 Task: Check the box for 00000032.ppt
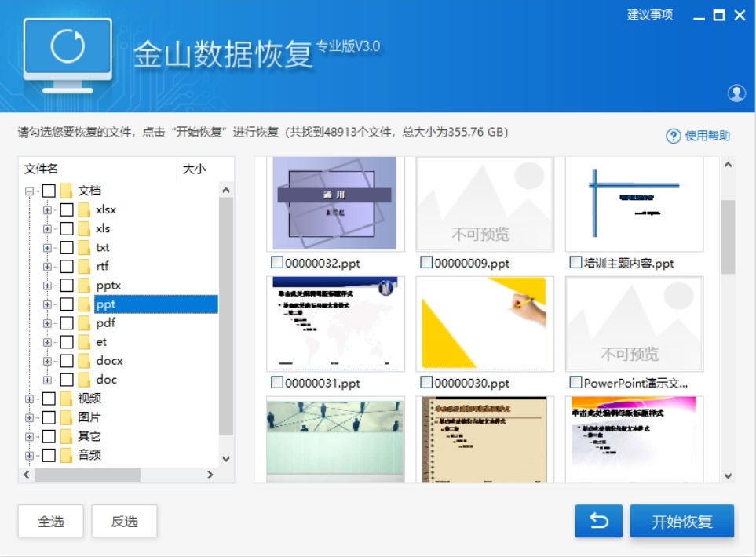coord(276,263)
